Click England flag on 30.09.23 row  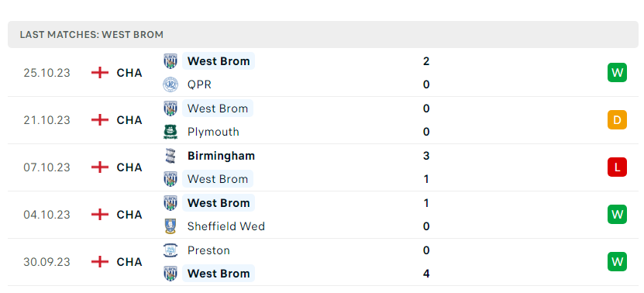point(100,262)
